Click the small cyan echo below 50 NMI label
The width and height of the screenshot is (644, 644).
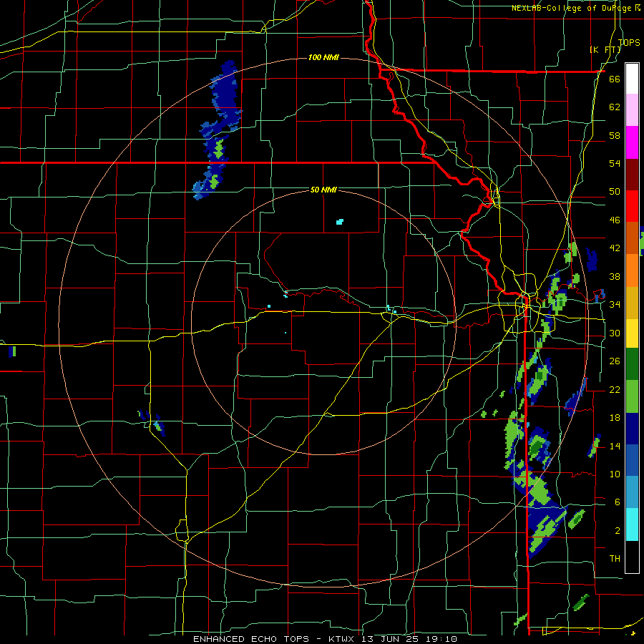click(x=339, y=222)
